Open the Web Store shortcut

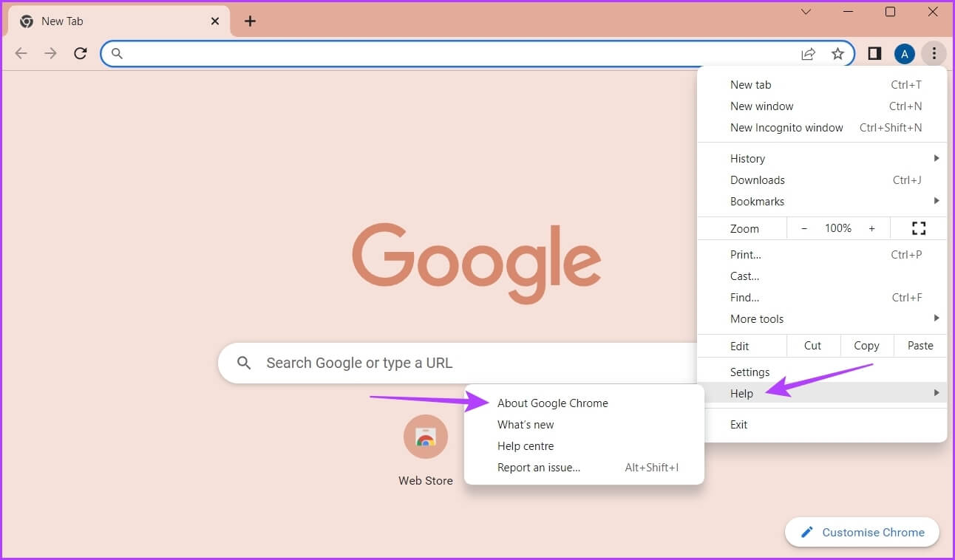click(425, 437)
